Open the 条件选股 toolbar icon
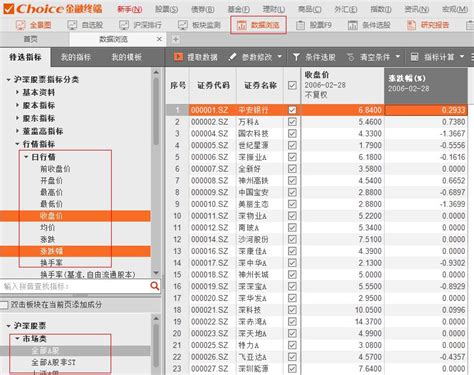 353,25
